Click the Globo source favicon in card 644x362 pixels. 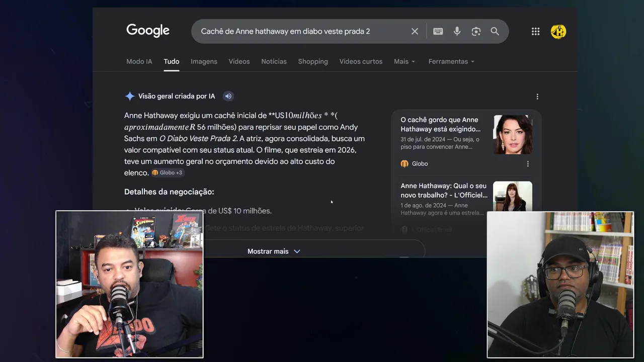click(x=405, y=164)
